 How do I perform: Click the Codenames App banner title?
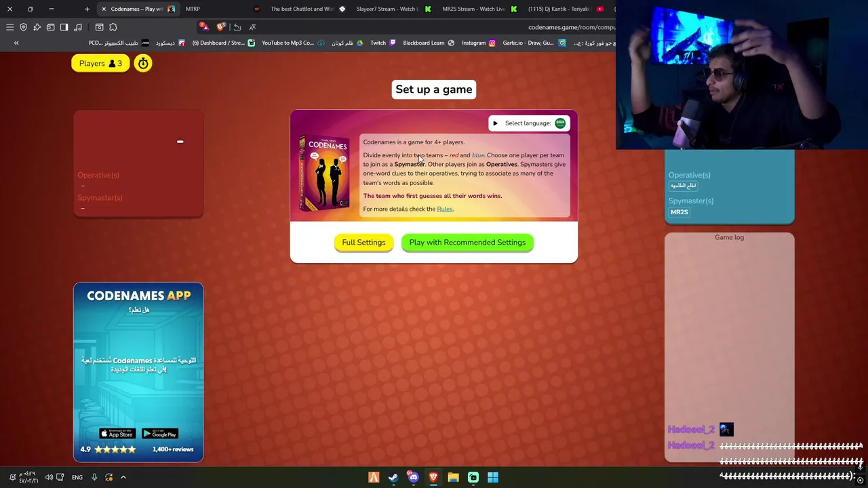tap(138, 296)
